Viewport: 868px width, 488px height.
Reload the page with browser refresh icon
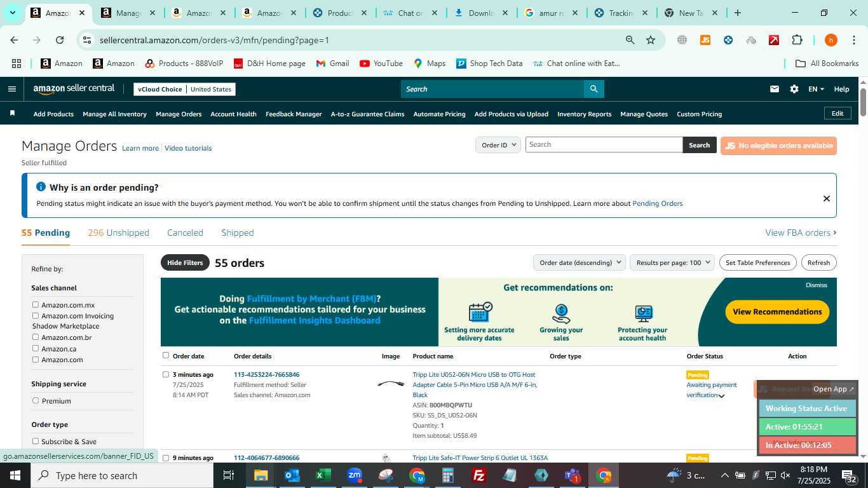coord(60,40)
